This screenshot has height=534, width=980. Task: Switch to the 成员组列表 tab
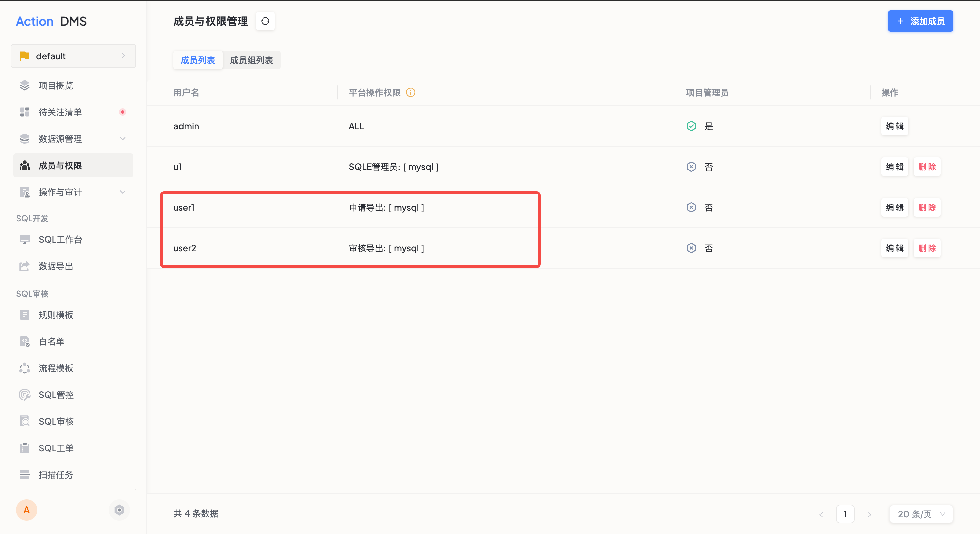[x=251, y=60]
